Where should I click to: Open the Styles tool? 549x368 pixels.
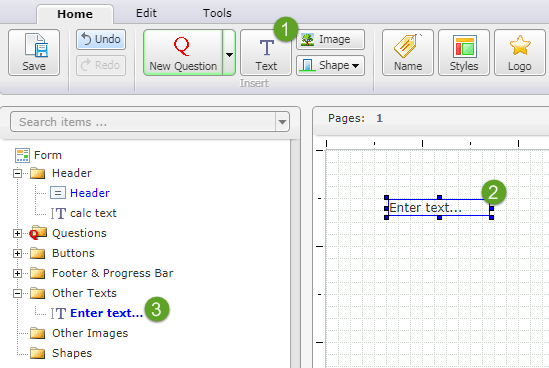464,53
